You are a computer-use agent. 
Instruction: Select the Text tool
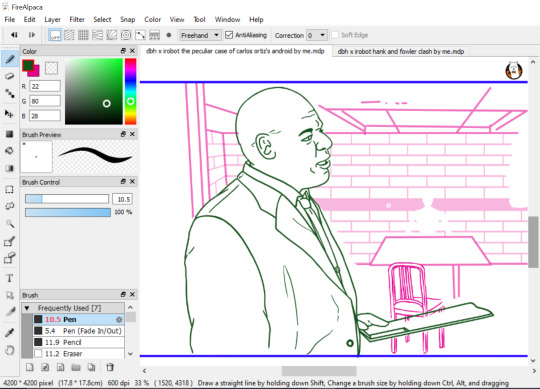coord(10,278)
